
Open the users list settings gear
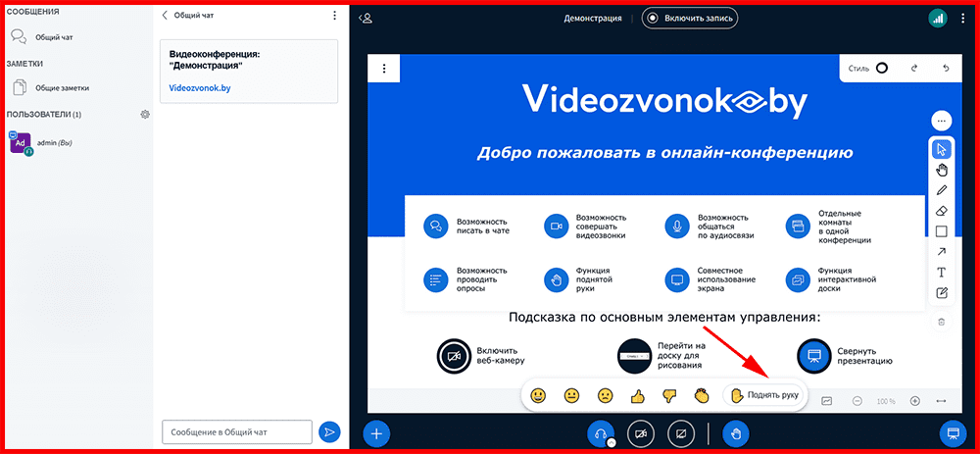pos(145,115)
